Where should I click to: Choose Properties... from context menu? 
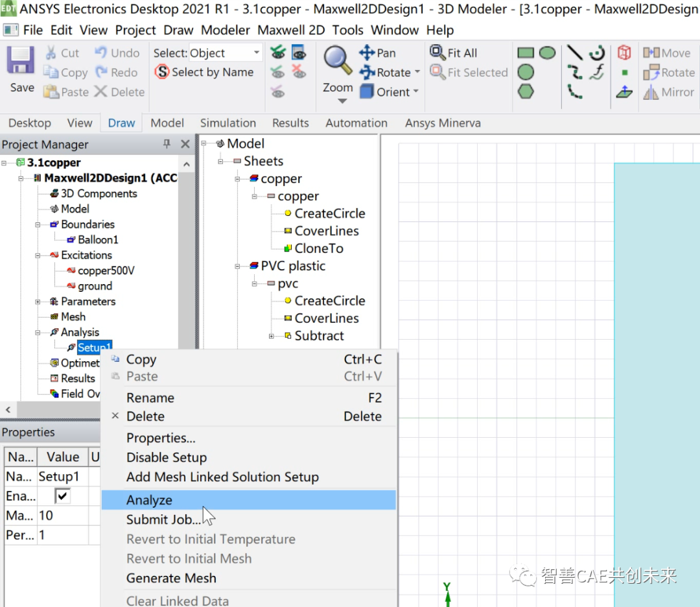tap(249, 438)
